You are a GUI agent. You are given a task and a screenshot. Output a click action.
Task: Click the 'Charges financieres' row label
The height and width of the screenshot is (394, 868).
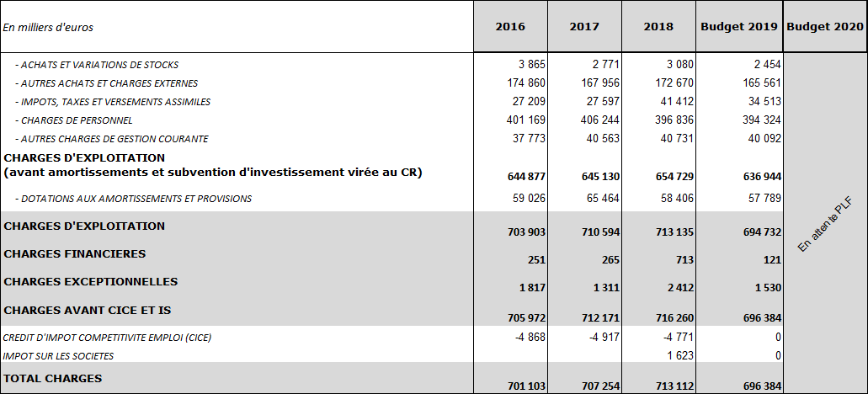point(75,254)
